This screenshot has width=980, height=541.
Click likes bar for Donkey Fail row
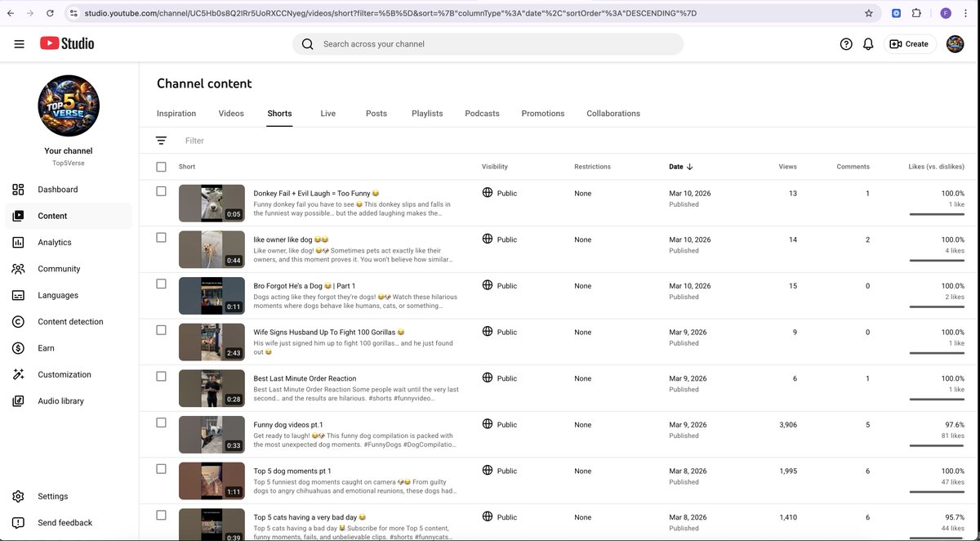tap(937, 214)
